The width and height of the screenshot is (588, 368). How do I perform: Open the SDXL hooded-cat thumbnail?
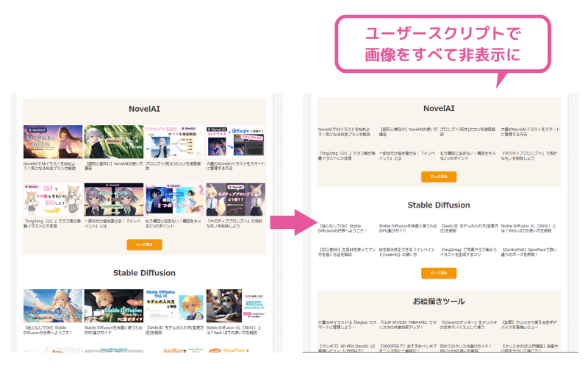[236, 305]
